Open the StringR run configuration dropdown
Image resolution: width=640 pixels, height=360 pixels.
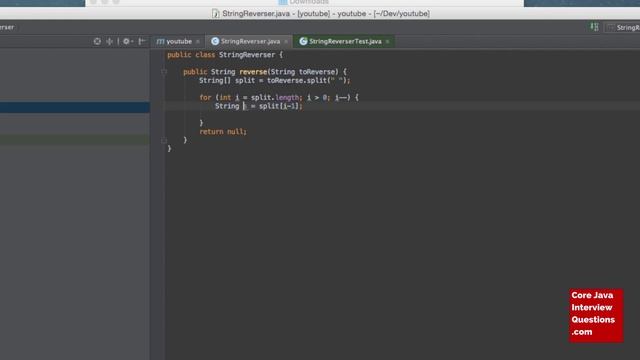(623, 27)
